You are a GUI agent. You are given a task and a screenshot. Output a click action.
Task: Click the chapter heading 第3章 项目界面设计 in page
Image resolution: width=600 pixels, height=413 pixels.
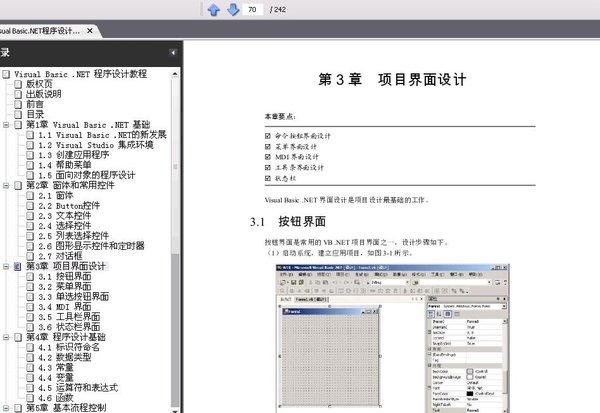(393, 80)
